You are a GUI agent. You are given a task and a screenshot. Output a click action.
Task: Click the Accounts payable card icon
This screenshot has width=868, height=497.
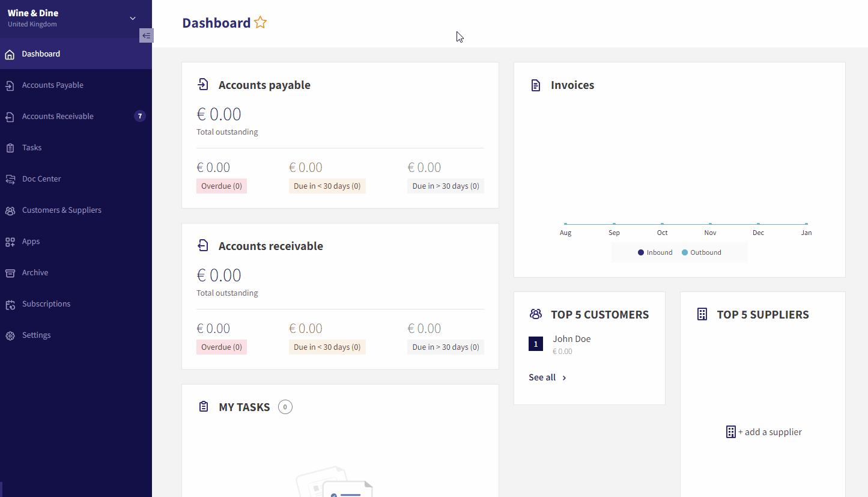tap(203, 85)
